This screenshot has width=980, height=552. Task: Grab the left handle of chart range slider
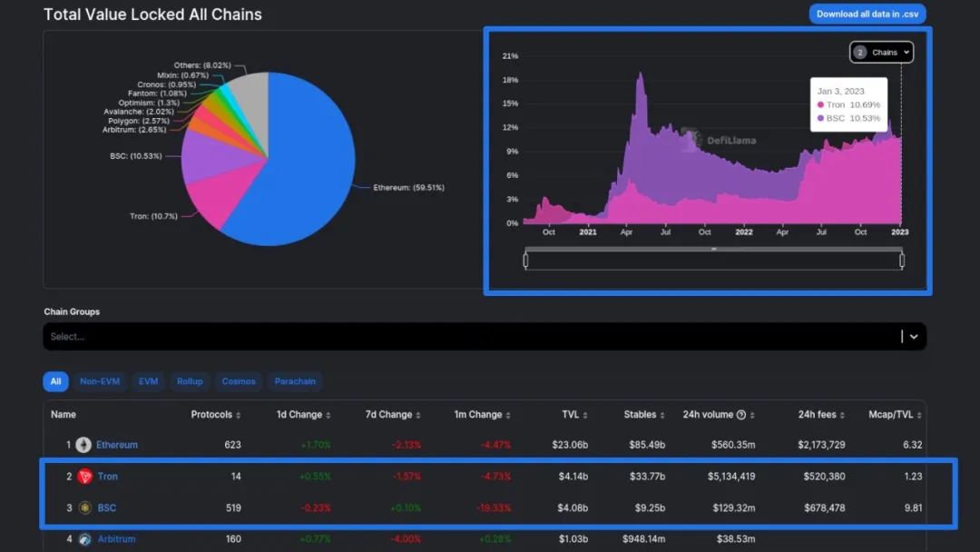(526, 261)
